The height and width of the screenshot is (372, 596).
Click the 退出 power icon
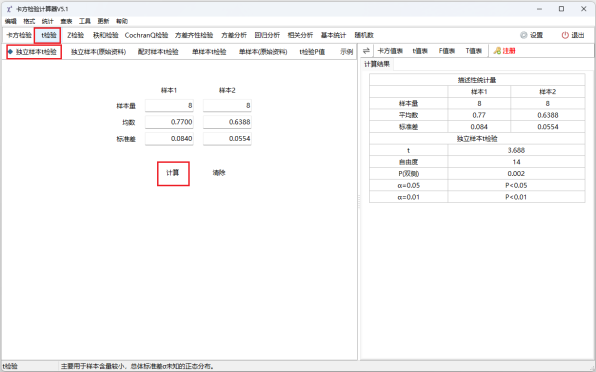coord(565,35)
